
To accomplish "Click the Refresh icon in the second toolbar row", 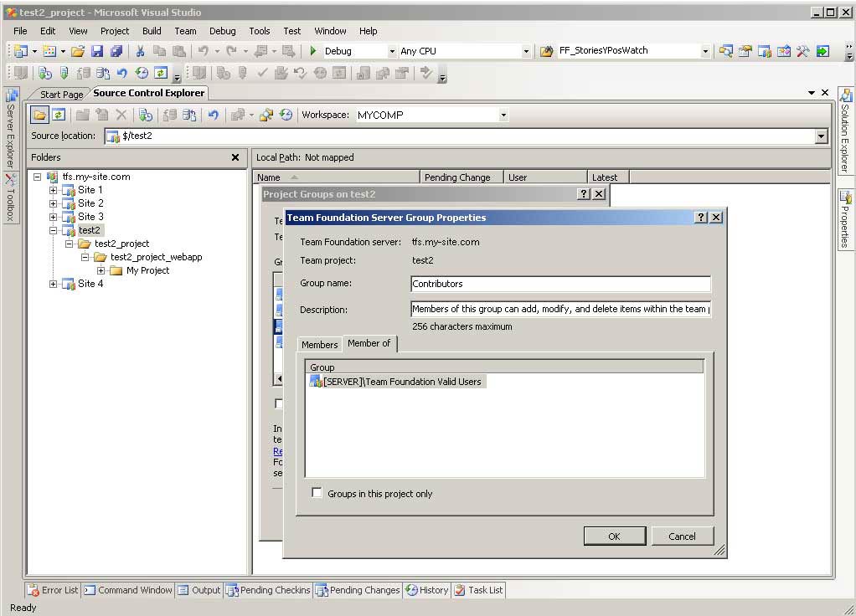I will (161, 73).
